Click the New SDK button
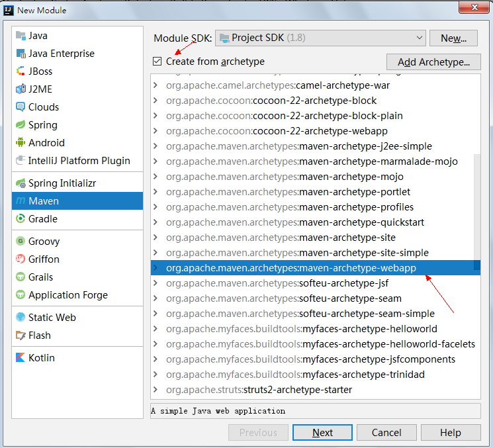The width and height of the screenshot is (493, 448). 453,38
